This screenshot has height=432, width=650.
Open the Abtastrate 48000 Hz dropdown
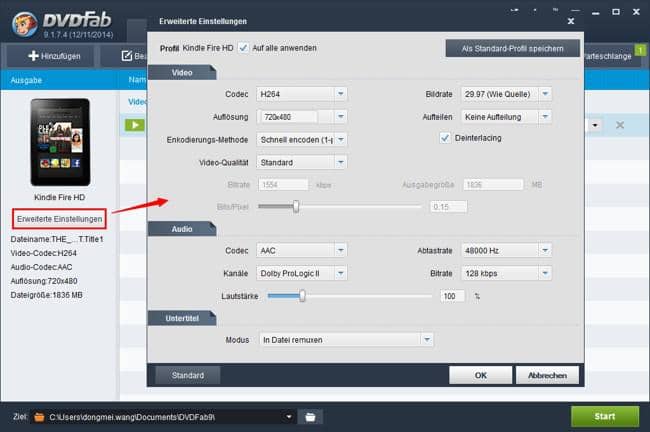click(545, 250)
